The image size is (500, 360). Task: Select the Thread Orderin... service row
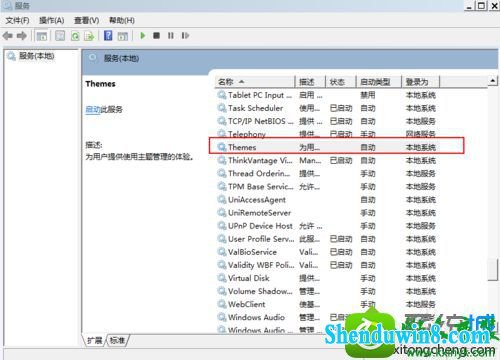[327, 173]
